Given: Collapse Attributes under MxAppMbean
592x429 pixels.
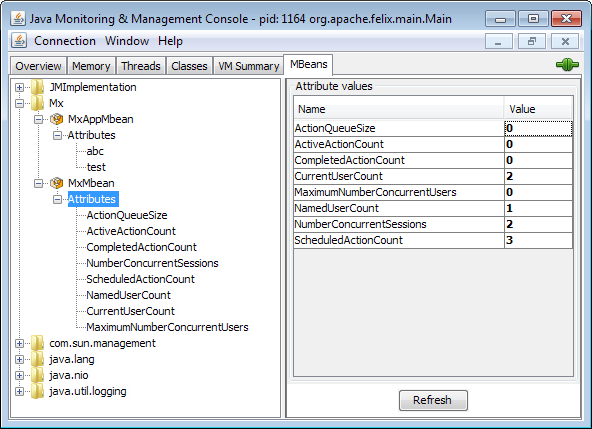Looking at the screenshot, I should 57,135.
